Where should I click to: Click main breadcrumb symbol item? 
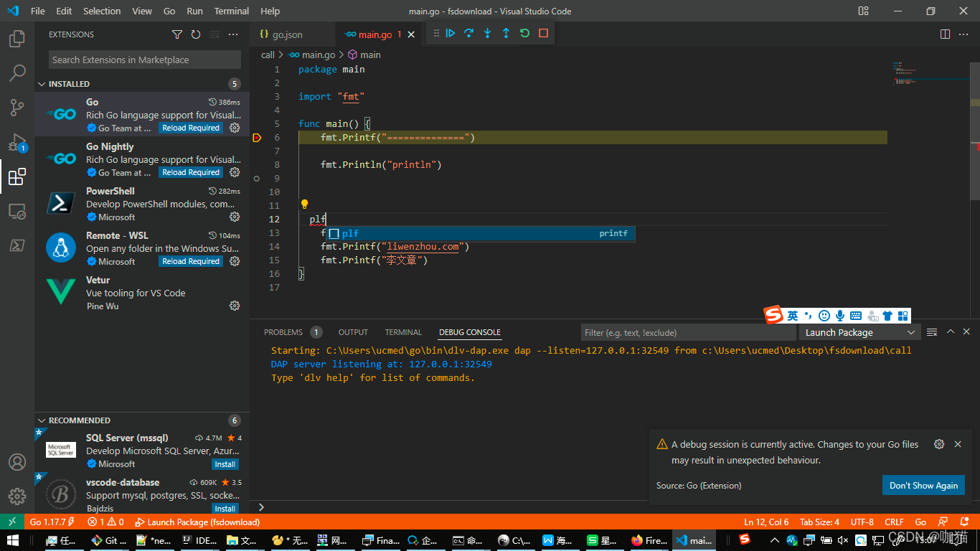(x=364, y=55)
